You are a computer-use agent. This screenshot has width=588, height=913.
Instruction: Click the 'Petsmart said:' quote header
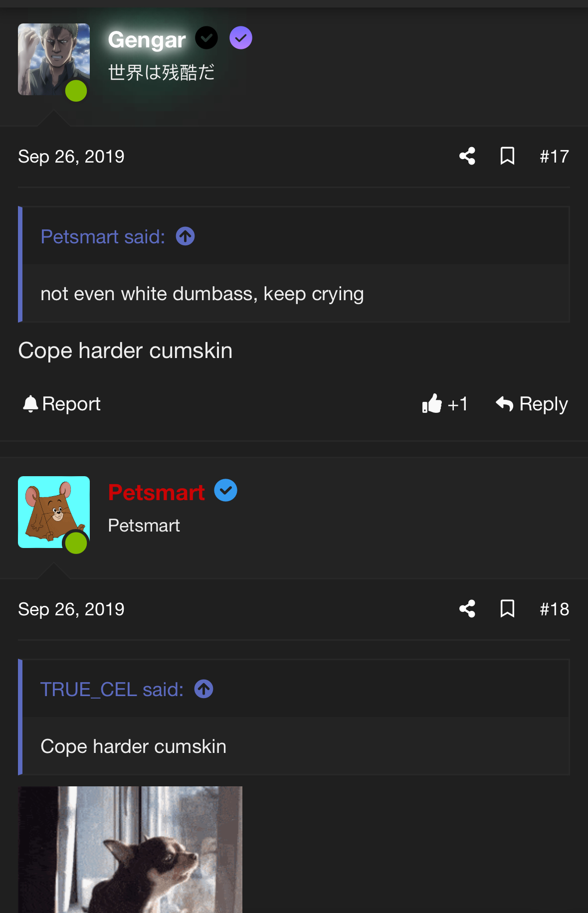click(103, 237)
